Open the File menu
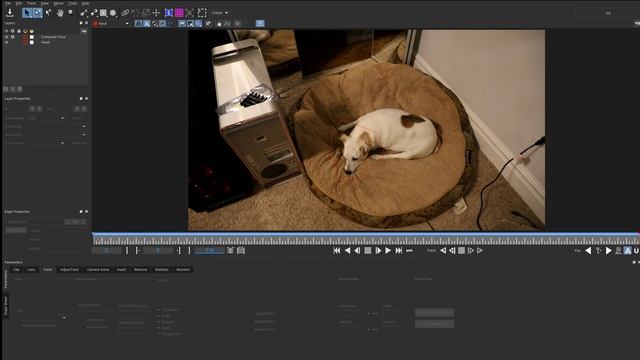The width and height of the screenshot is (640, 360). [8, 3]
